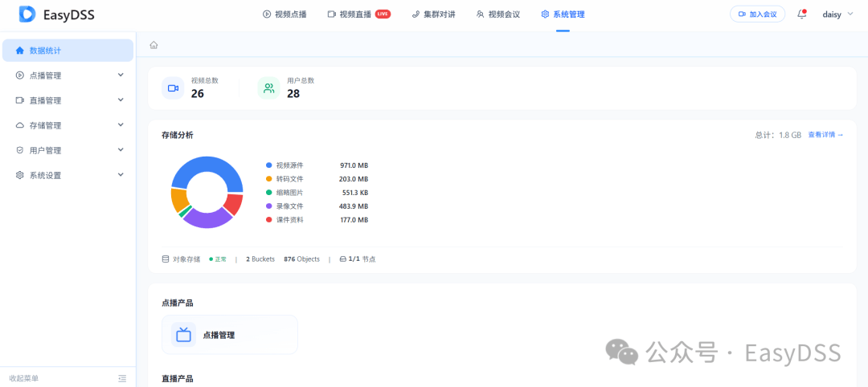This screenshot has height=387, width=868.
Task: Click the 点播产品 heading
Action: pos(178,303)
